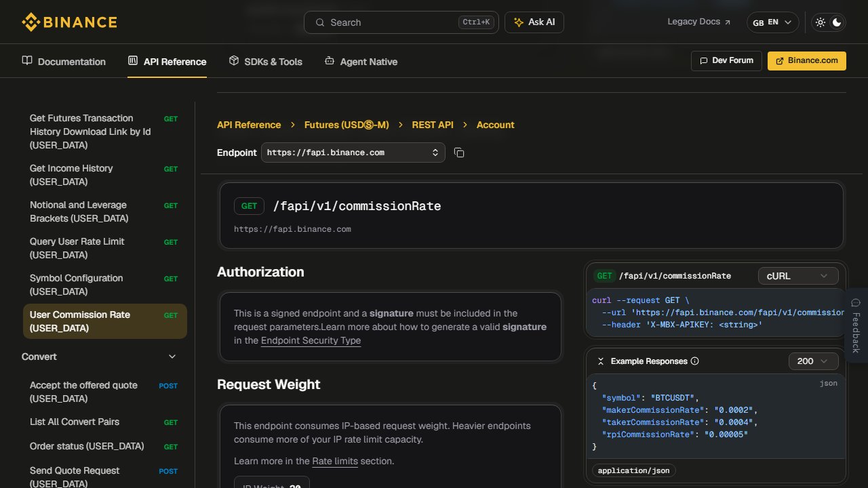Open Get Futures Transaction History Download Link

pos(104,131)
